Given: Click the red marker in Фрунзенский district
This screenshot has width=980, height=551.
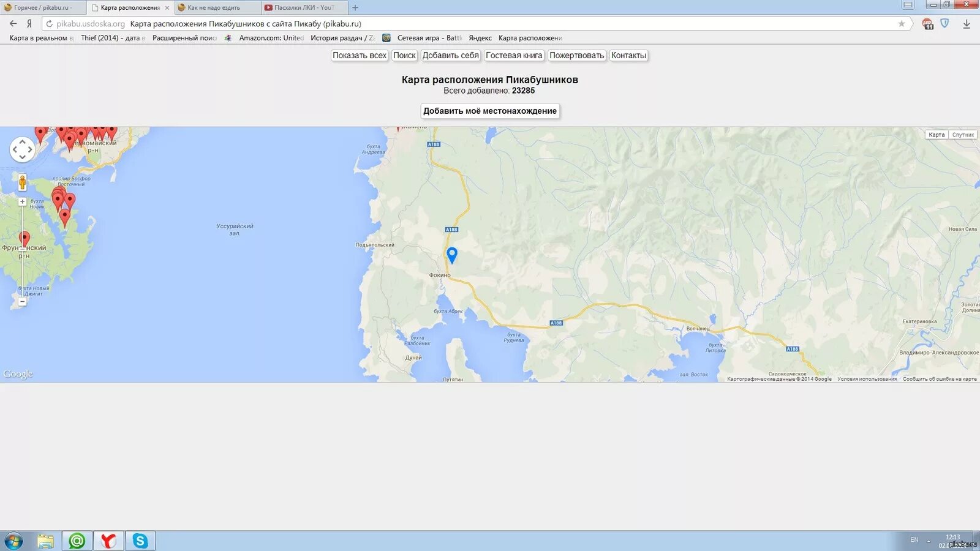Looking at the screenshot, I should 24,240.
